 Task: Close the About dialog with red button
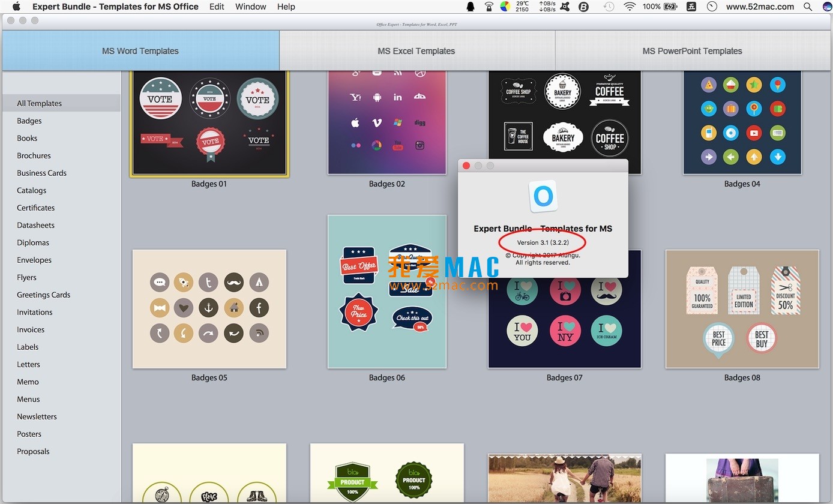pyautogui.click(x=466, y=166)
